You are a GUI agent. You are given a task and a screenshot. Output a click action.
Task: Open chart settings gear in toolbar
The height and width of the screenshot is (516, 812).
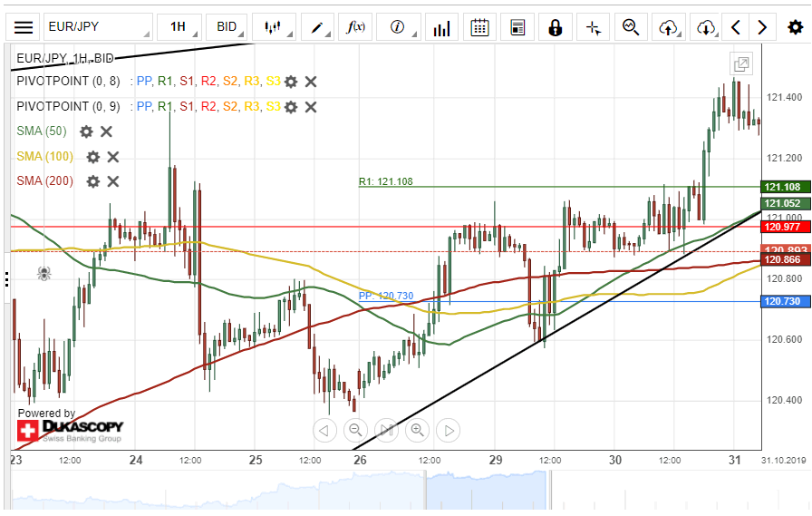click(x=795, y=27)
